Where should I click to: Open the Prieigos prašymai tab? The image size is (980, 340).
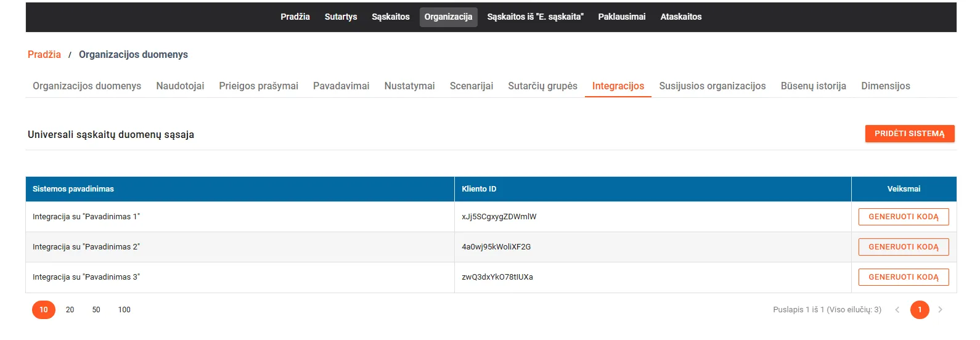pyautogui.click(x=258, y=86)
